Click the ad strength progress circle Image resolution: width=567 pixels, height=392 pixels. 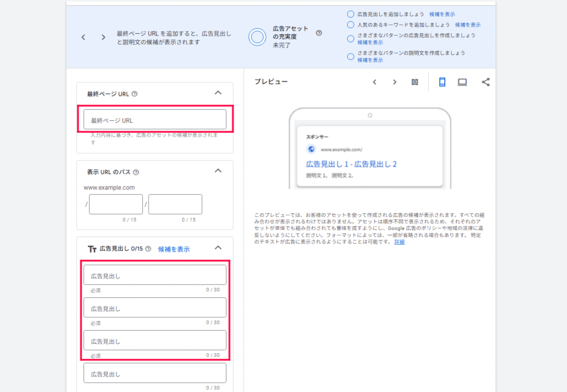pos(256,34)
